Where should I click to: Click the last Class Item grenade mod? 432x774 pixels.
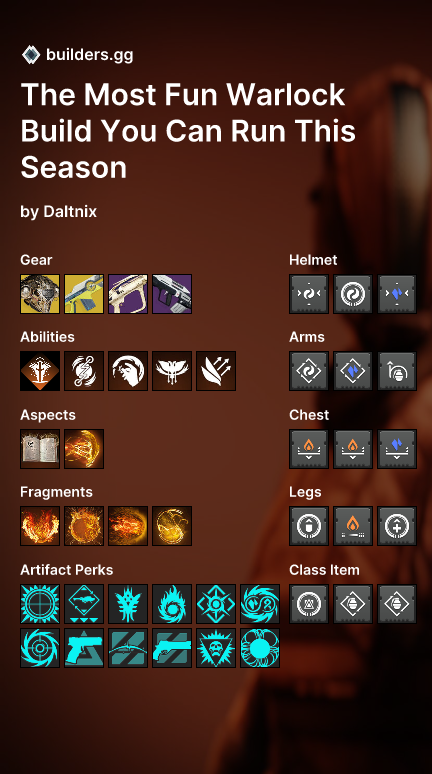point(397,604)
